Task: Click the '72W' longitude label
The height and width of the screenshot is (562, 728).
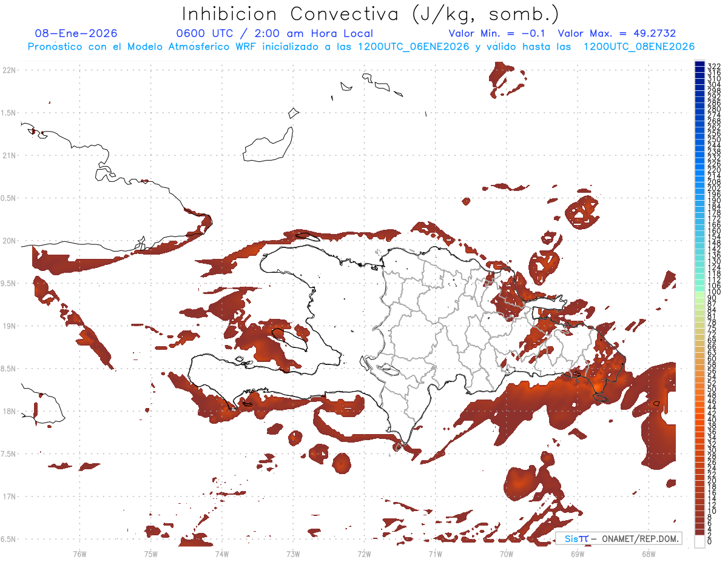Action: tap(364, 553)
